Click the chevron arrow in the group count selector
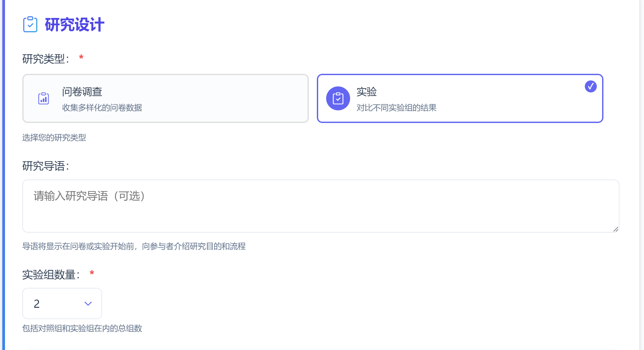644x350 pixels. tap(88, 303)
